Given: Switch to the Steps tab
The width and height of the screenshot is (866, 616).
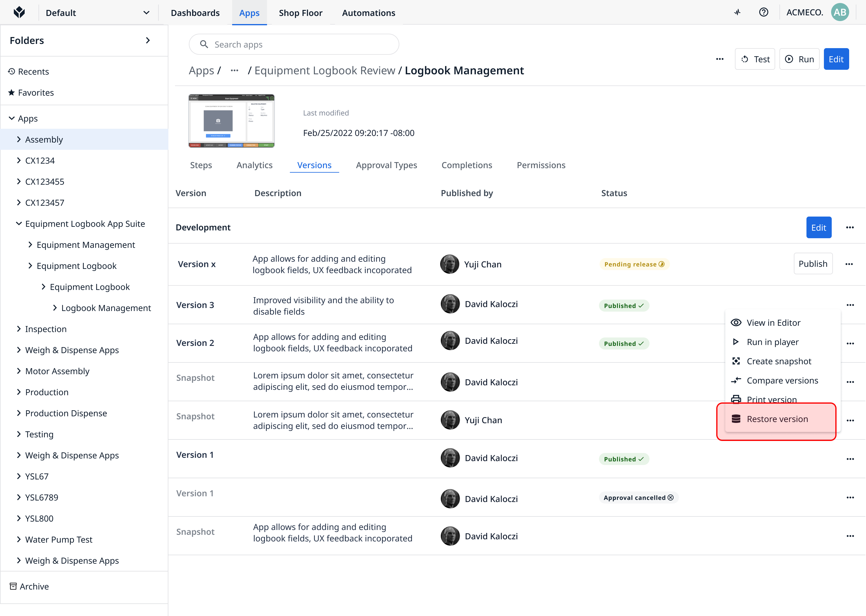Looking at the screenshot, I should pyautogui.click(x=201, y=165).
